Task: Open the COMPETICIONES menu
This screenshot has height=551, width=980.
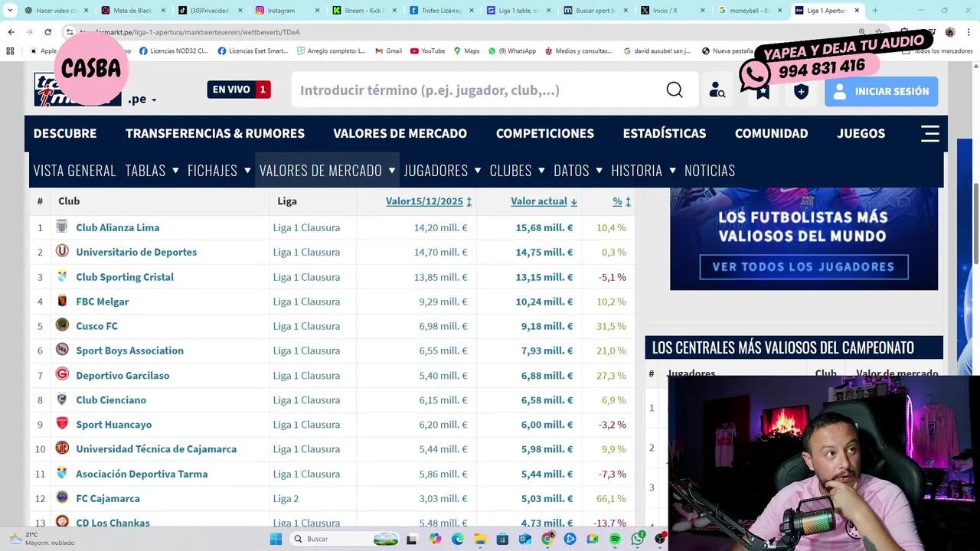Action: click(x=545, y=133)
